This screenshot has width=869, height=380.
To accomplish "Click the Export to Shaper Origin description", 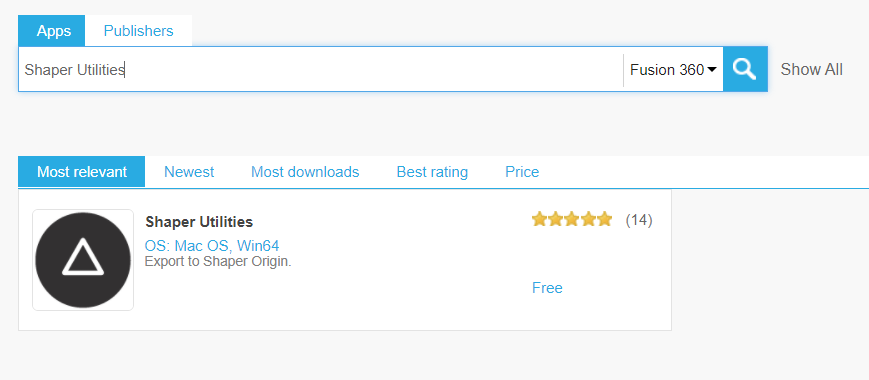I will [218, 261].
